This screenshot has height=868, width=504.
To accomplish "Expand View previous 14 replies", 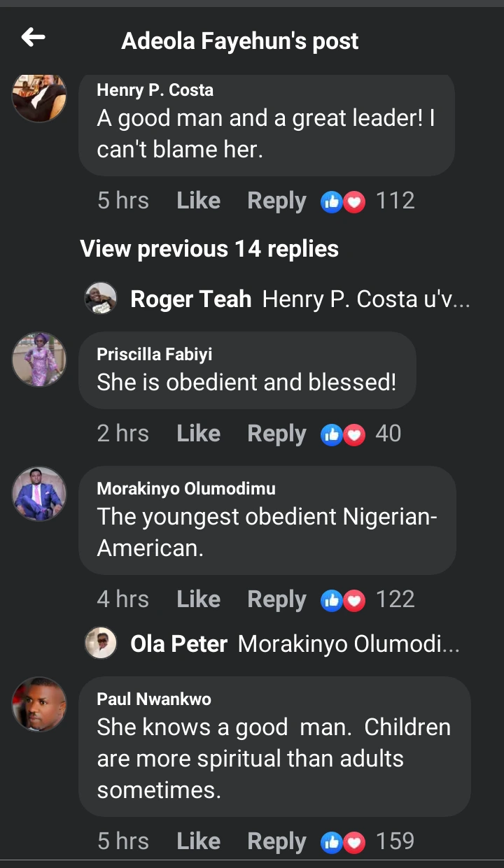I will [x=209, y=249].
